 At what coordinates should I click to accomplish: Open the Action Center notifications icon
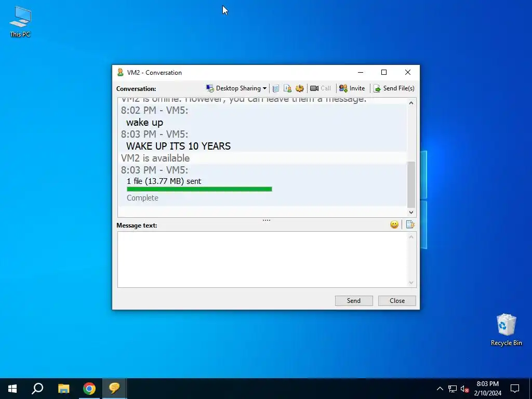click(515, 389)
